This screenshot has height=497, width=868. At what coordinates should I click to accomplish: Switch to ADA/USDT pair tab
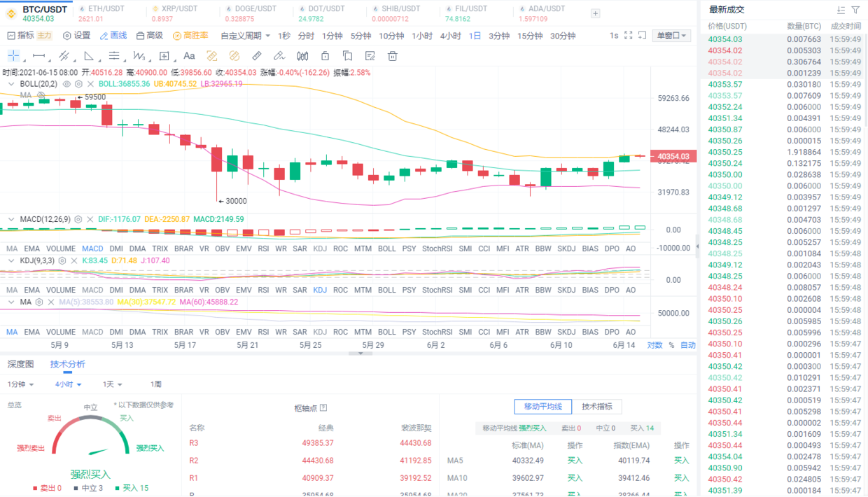542,13
